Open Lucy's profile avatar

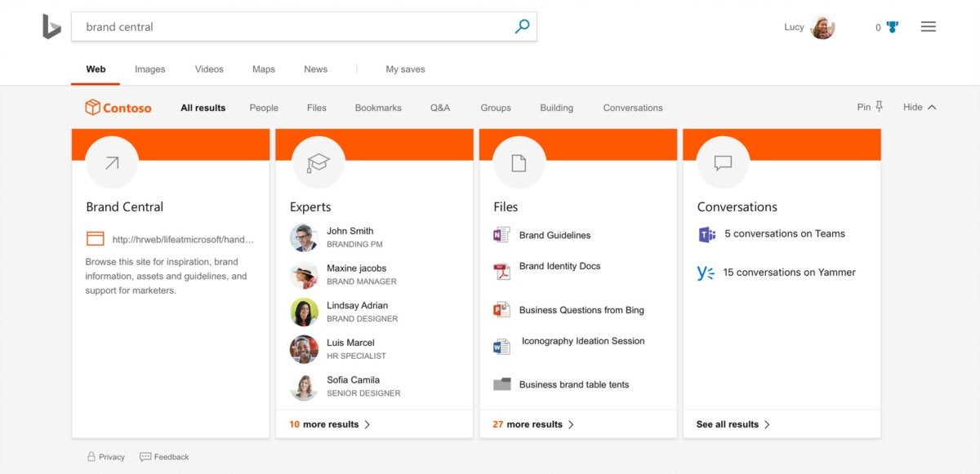822,27
